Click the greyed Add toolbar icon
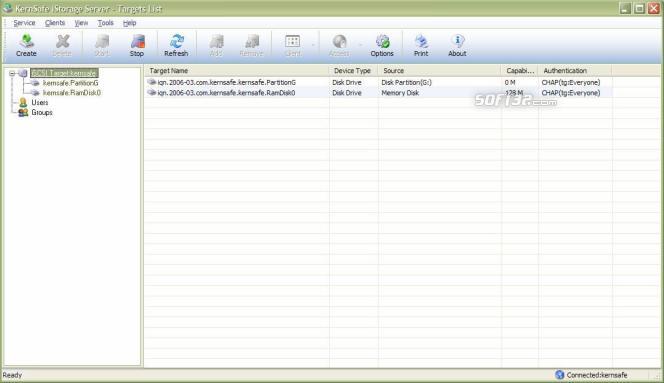 point(216,45)
